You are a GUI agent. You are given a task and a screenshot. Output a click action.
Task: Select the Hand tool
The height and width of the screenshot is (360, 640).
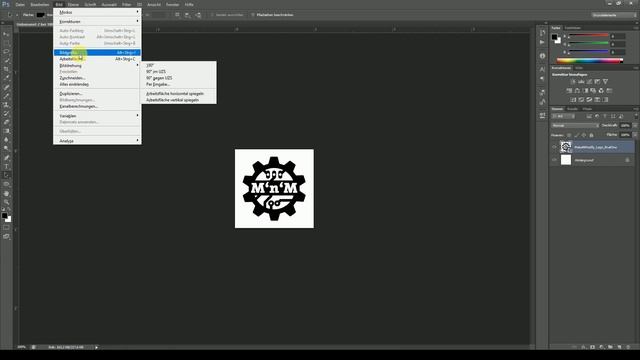[6, 193]
